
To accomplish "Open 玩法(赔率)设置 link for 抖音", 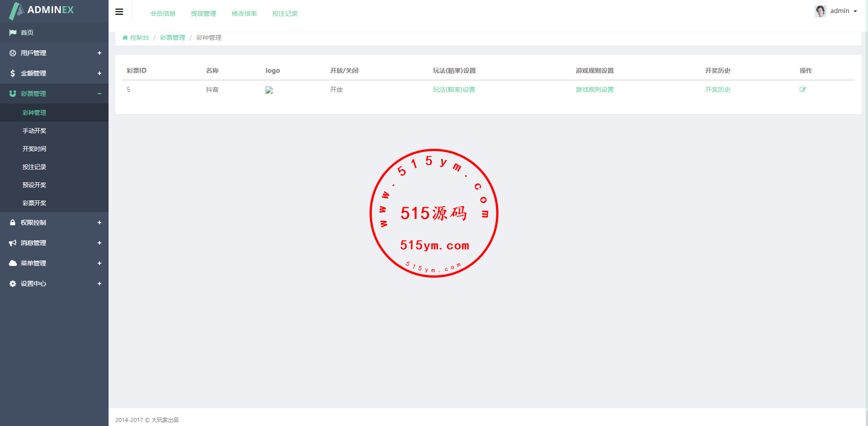I will (454, 90).
